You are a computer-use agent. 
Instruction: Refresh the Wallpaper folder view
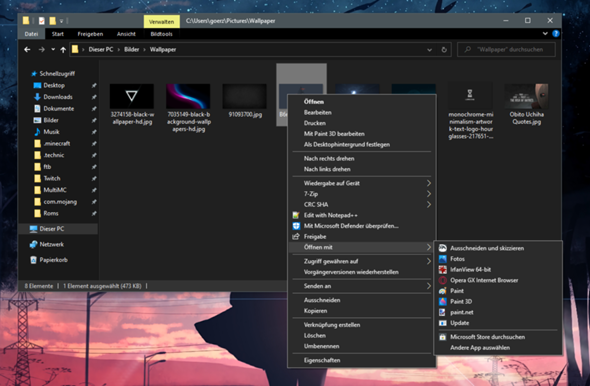[x=444, y=50]
